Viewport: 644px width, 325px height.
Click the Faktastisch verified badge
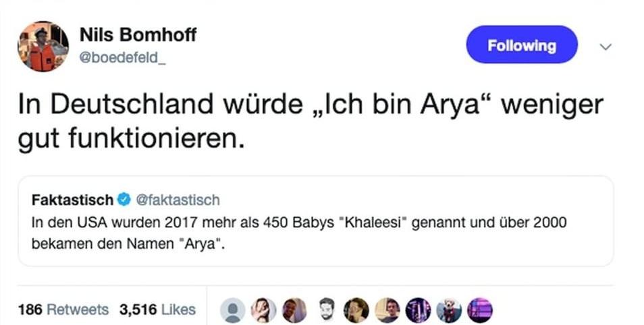point(124,200)
